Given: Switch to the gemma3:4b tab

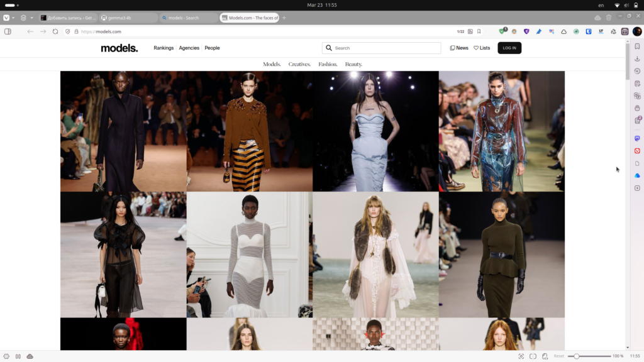Looking at the screenshot, I should point(129,18).
